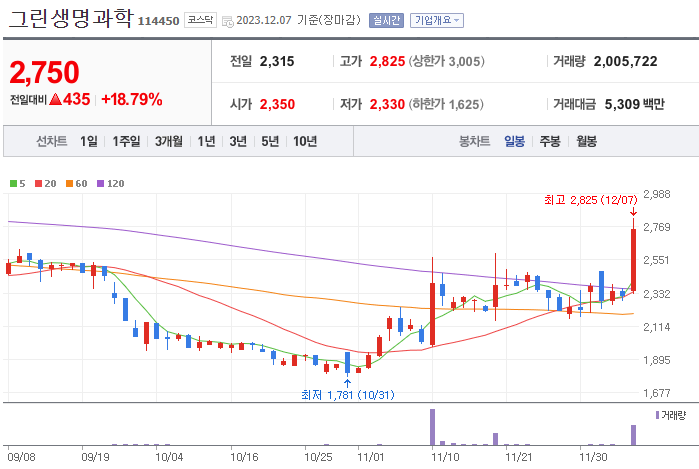
Task: Click the 최고 2,825 (12/07) chart label
Action: [591, 200]
